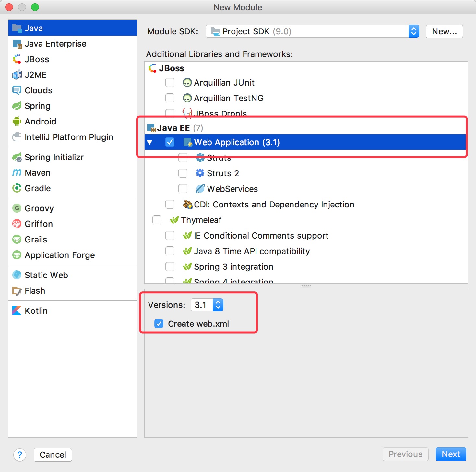Enable Arquillian JUnit checkbox
Image resolution: width=476 pixels, height=472 pixels.
coord(170,82)
